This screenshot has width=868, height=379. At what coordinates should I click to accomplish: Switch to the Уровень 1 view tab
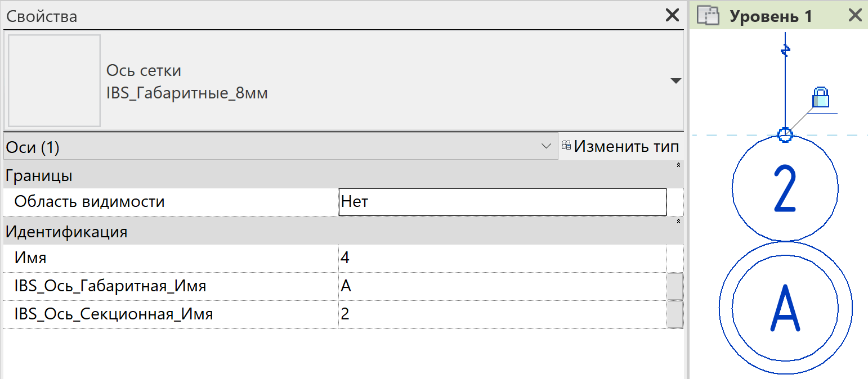click(x=771, y=16)
